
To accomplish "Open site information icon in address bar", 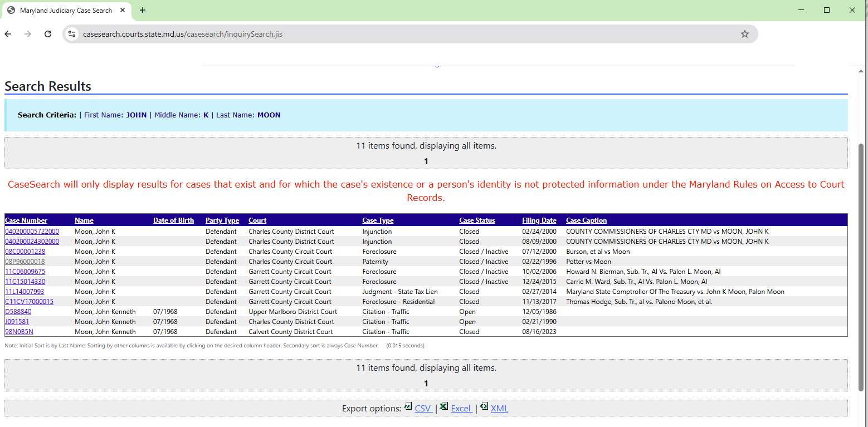I will [x=72, y=34].
